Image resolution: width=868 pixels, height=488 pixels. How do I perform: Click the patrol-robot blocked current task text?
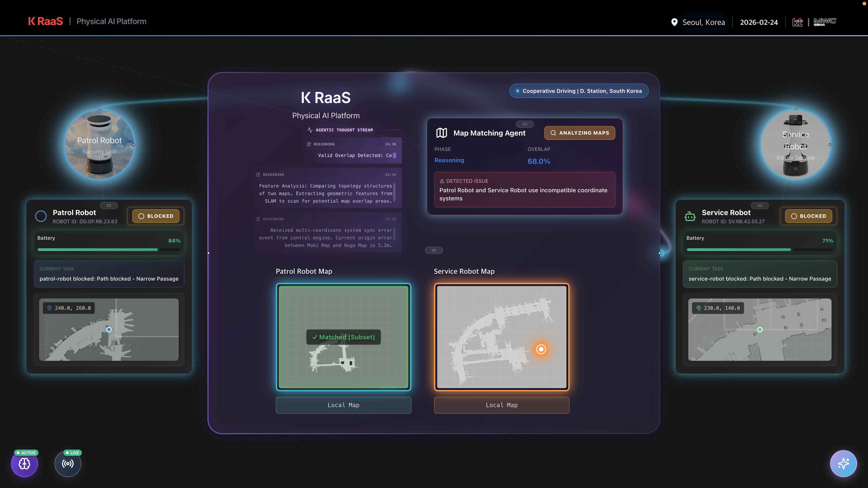tap(109, 279)
